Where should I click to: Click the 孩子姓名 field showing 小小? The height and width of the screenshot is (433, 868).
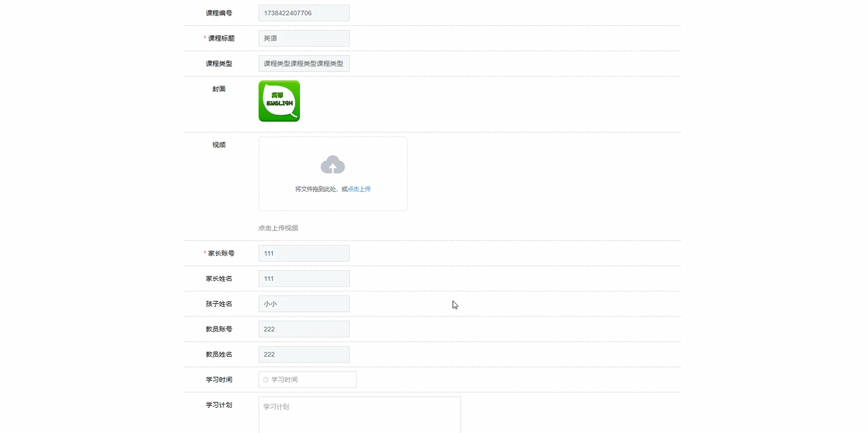[303, 304]
